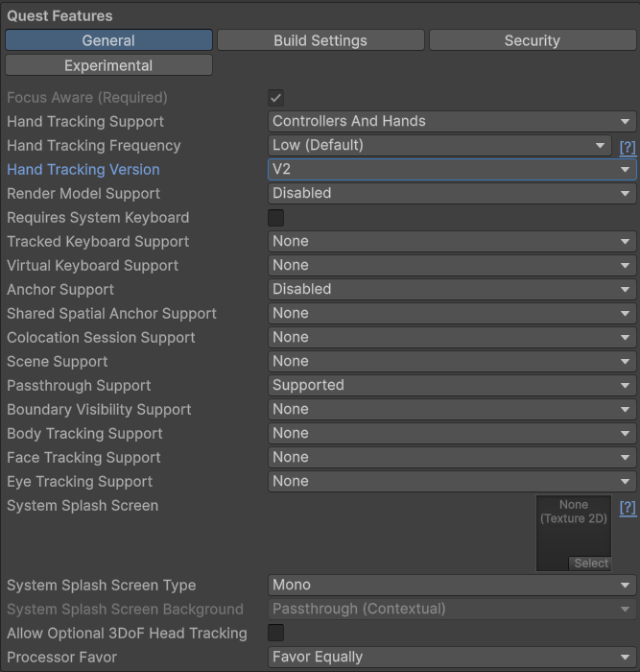The image size is (640, 672).
Task: Click the General tab
Action: 108,40
